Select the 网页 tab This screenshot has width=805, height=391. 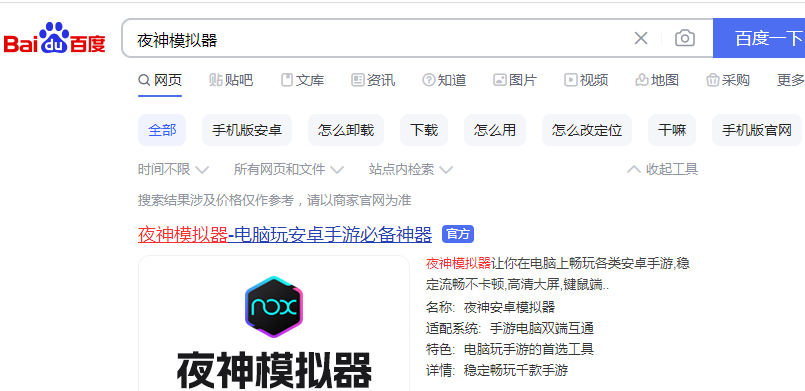(x=160, y=80)
